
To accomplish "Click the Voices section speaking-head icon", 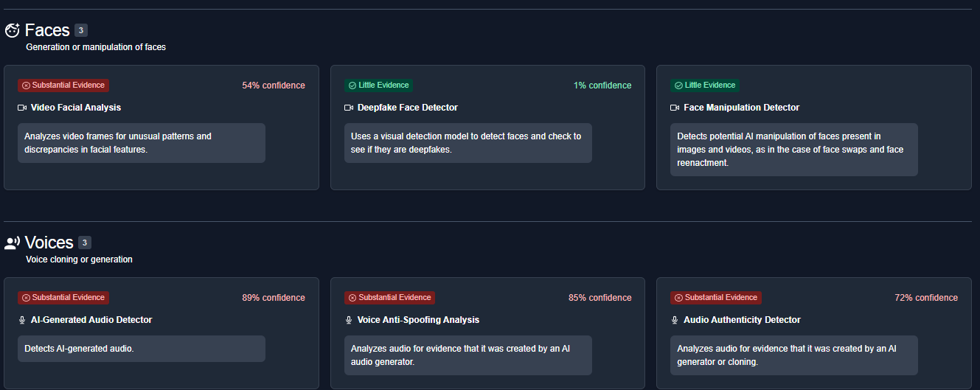I will pyautogui.click(x=12, y=243).
